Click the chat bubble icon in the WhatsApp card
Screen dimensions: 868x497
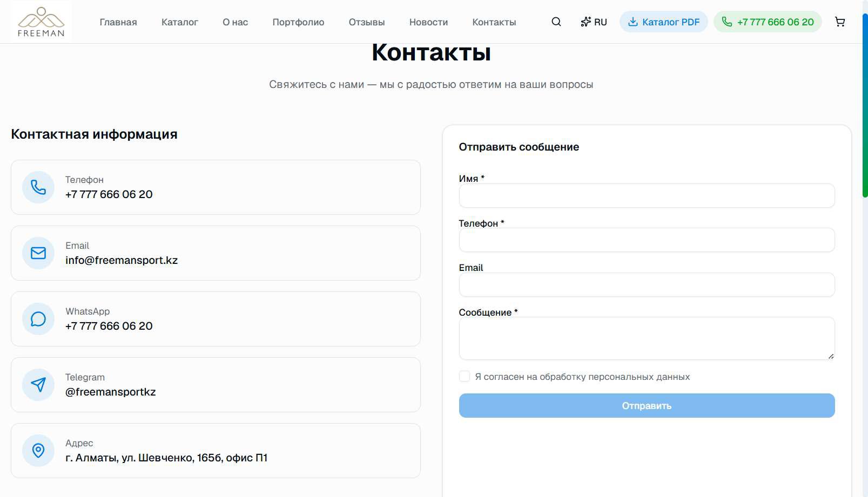(38, 319)
